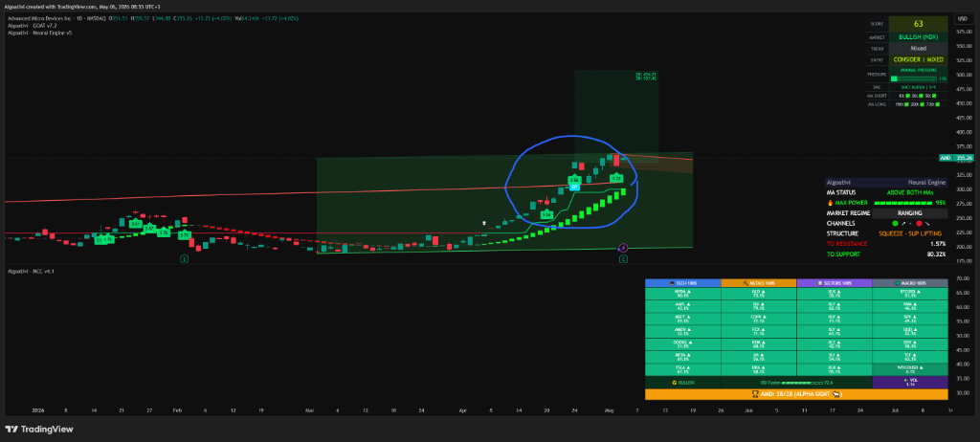Click the SMC Bullish status cell
Screen dimensions: 980x442
point(918,87)
